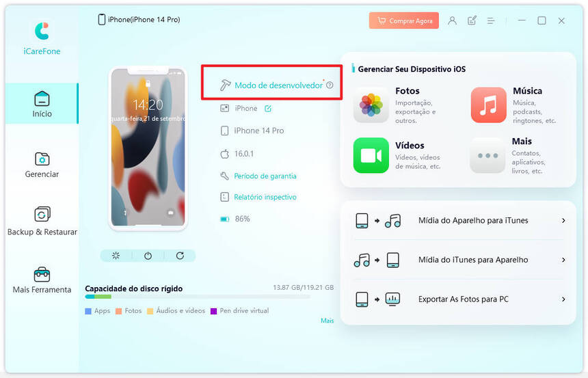Open the Período de garantia link
The height and width of the screenshot is (378, 588).
coord(265,176)
